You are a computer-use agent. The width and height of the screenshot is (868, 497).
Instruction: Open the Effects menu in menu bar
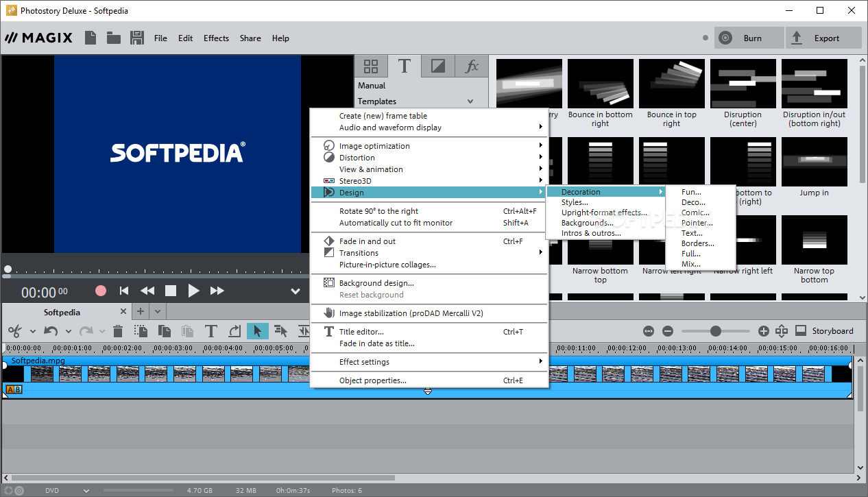217,38
